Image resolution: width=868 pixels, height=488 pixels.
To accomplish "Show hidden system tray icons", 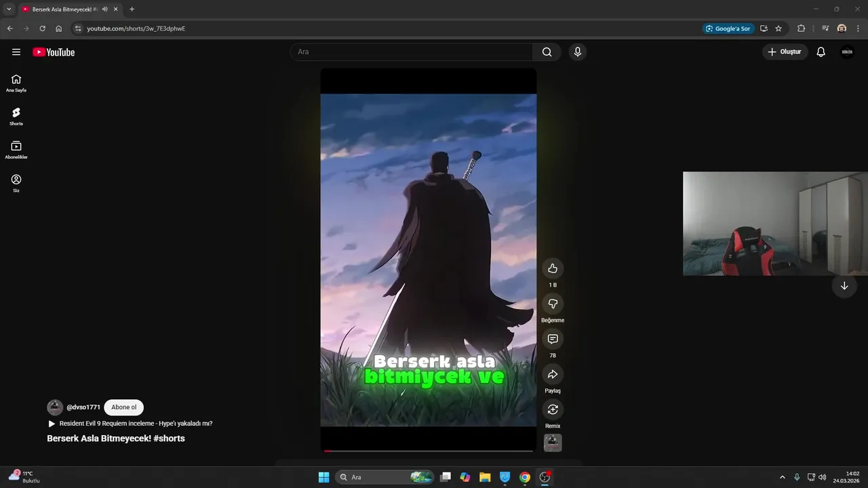I will click(782, 477).
